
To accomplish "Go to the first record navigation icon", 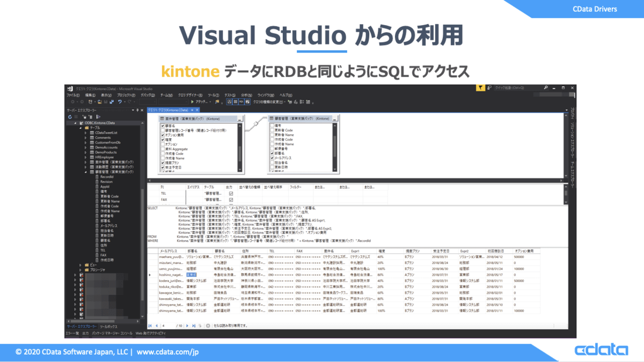I will point(150,326).
